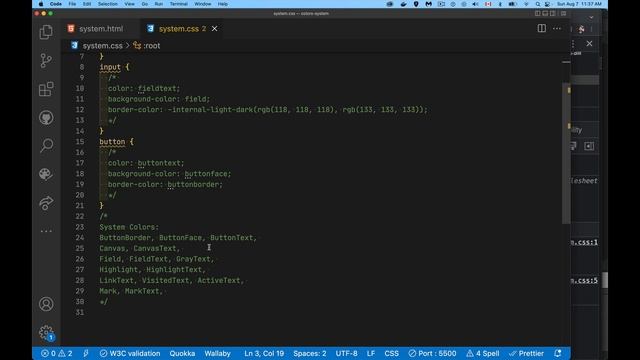Show additional views ellipsis in activity bar
The height and width of the screenshot is (360, 640).
coord(46,231)
